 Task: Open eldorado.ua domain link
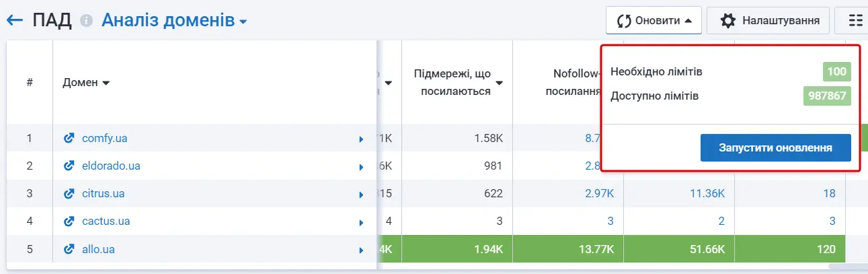111,166
